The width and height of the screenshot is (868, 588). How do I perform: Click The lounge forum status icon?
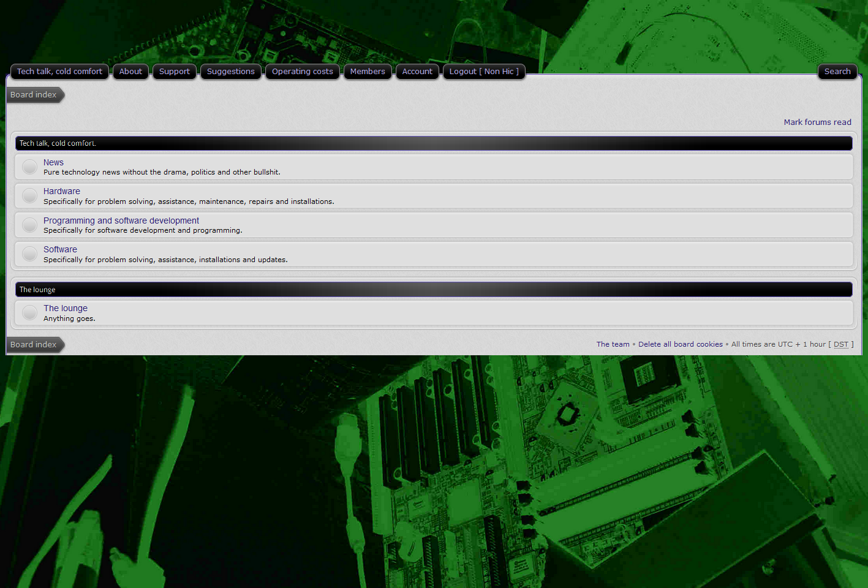(29, 313)
